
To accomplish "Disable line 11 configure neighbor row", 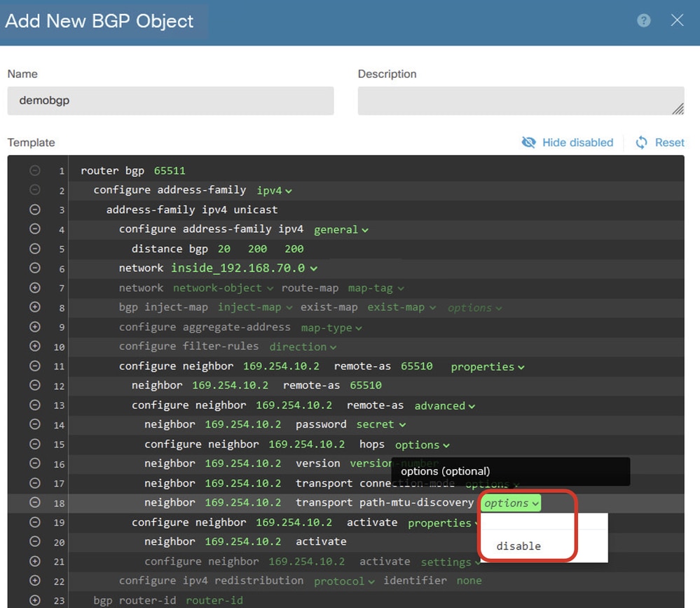I will coord(35,366).
